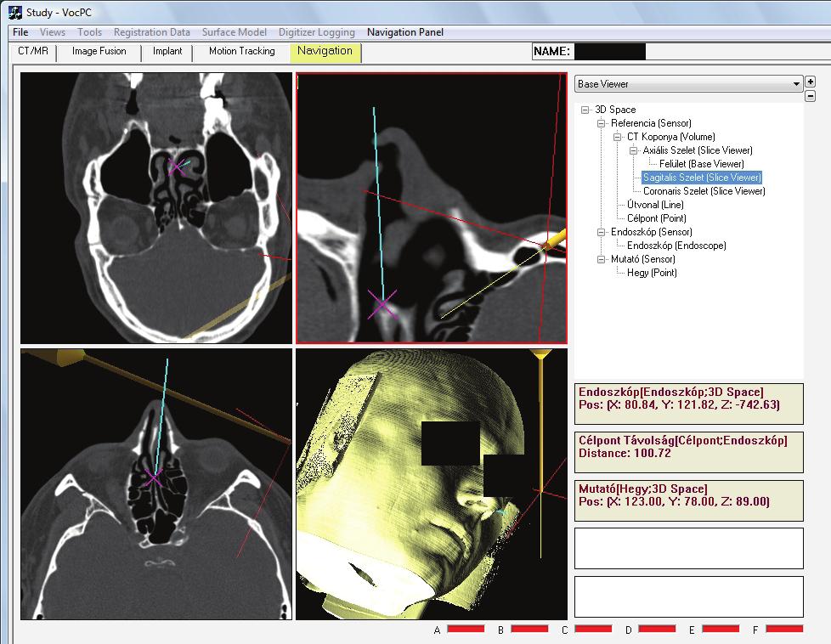
Task: Collapse the Referencia (Sensor) node
Action: pos(601,123)
